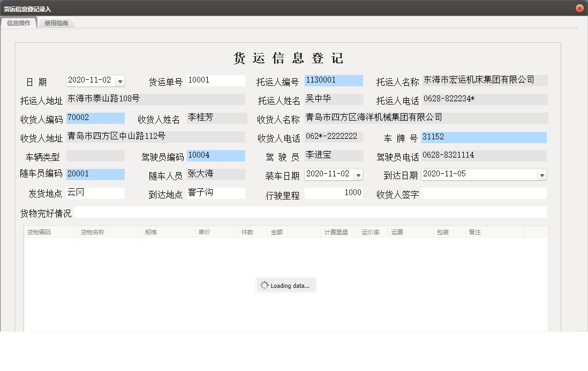Click the 货物完好情况 text field

tap(311, 213)
